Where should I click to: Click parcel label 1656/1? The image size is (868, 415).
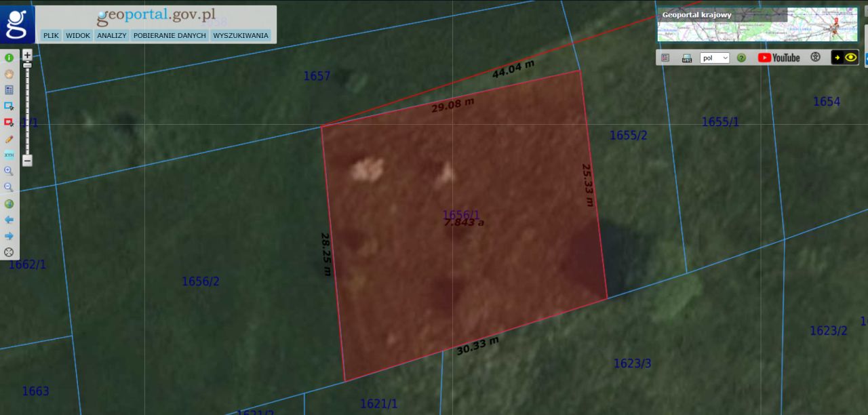tap(461, 215)
